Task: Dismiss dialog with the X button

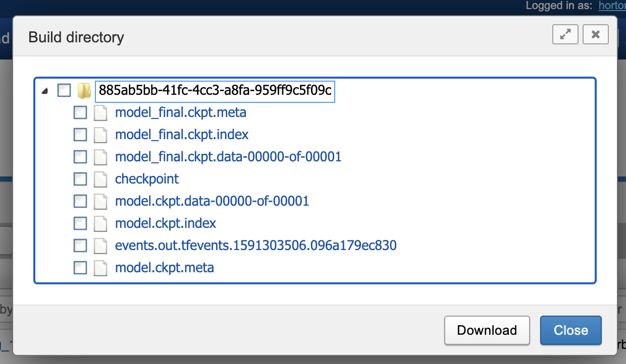Action: point(596,34)
